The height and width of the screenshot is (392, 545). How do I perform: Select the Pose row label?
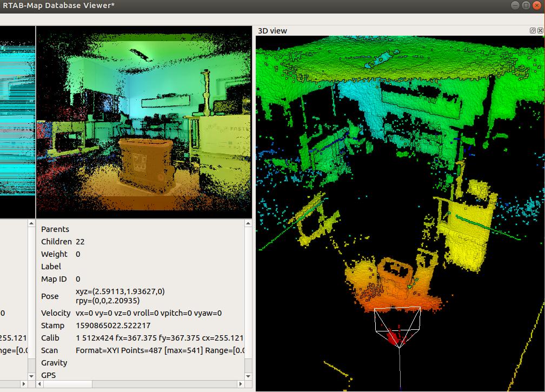[x=50, y=296]
